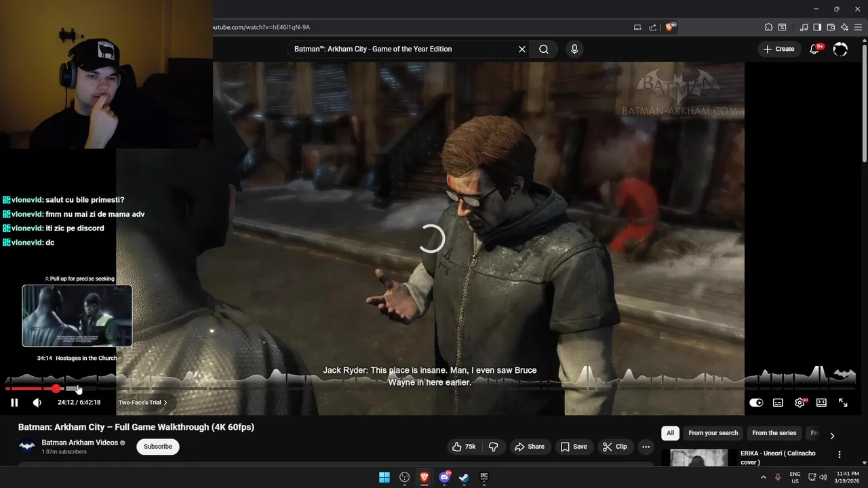
Task: Open OBS Studio from the taskbar
Action: coord(405,477)
